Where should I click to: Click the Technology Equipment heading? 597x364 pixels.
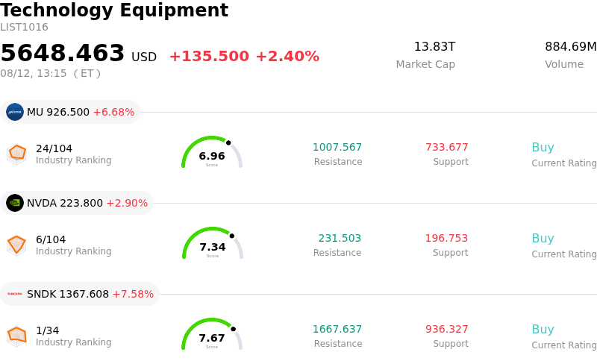point(114,10)
